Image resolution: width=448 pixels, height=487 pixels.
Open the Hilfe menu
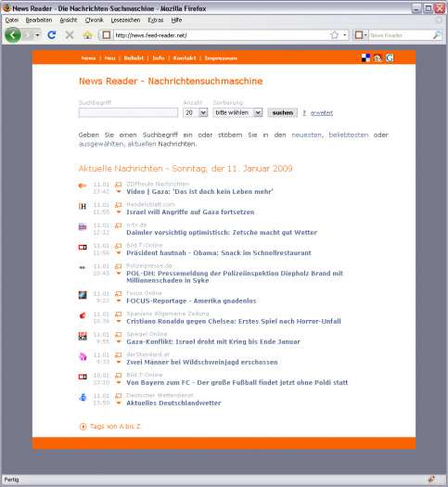coord(176,20)
